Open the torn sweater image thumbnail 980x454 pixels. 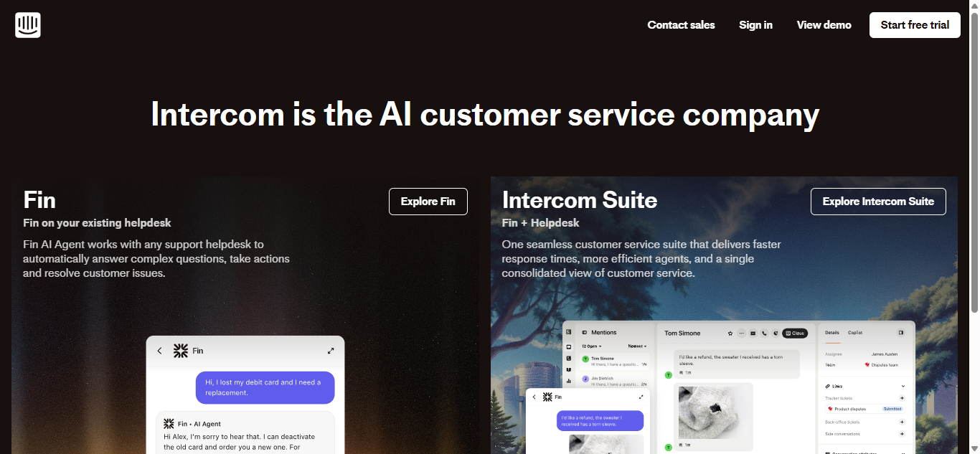click(714, 411)
